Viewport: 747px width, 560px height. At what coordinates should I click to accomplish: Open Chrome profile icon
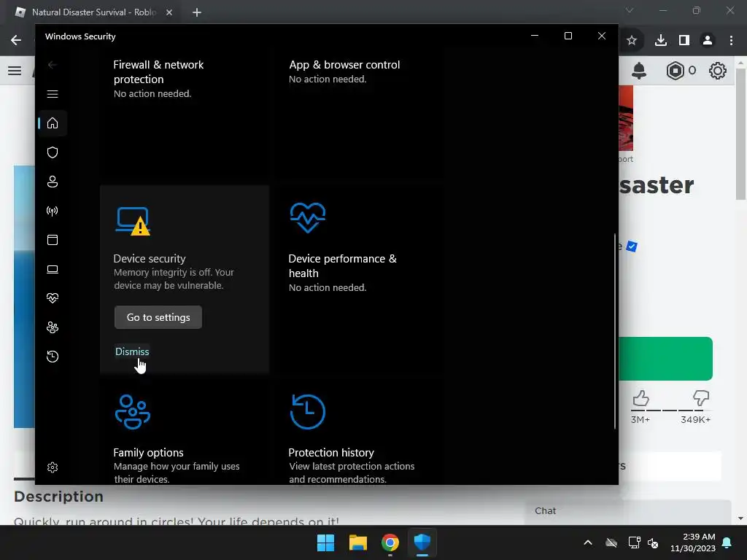pos(708,41)
